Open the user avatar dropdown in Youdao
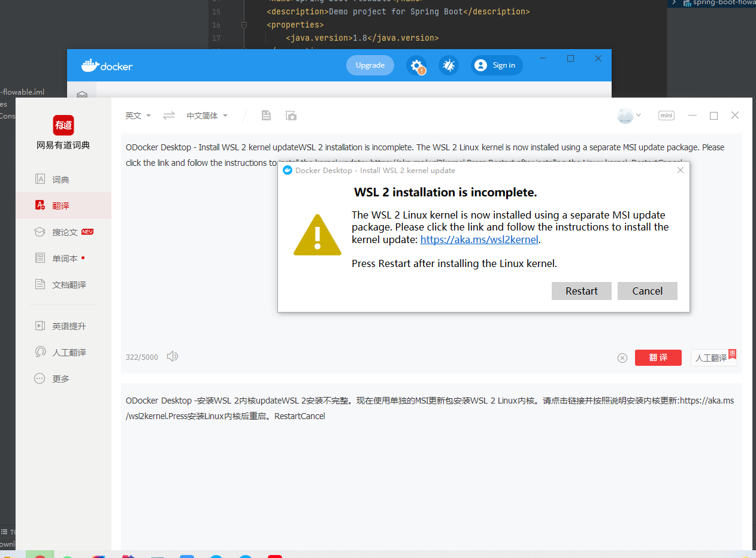The image size is (756, 558). pyautogui.click(x=629, y=116)
